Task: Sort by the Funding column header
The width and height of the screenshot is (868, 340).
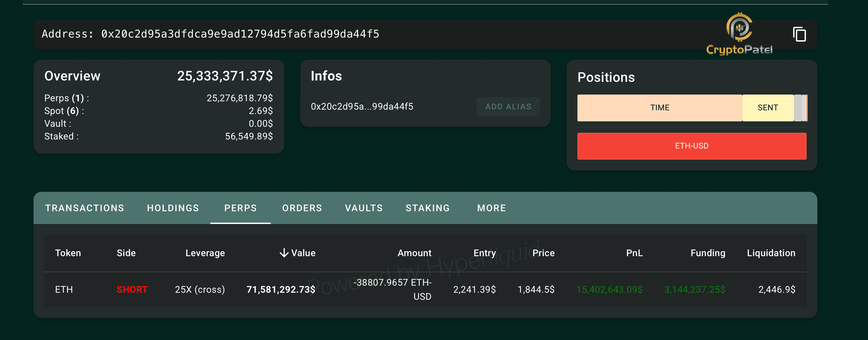Action: pos(708,253)
